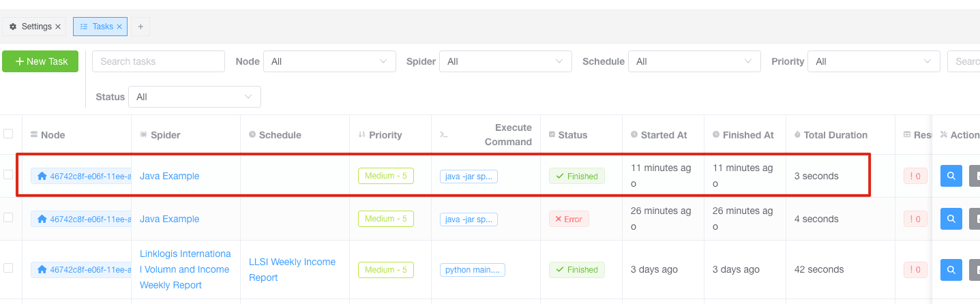Switch to the Settings tab
Screen dimensions: 980x304
[32, 27]
